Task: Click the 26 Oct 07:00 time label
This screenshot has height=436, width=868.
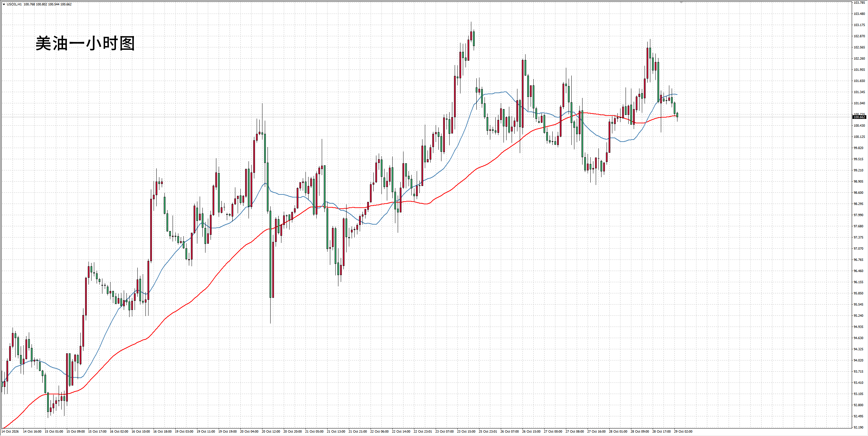Action: pyautogui.click(x=510, y=432)
